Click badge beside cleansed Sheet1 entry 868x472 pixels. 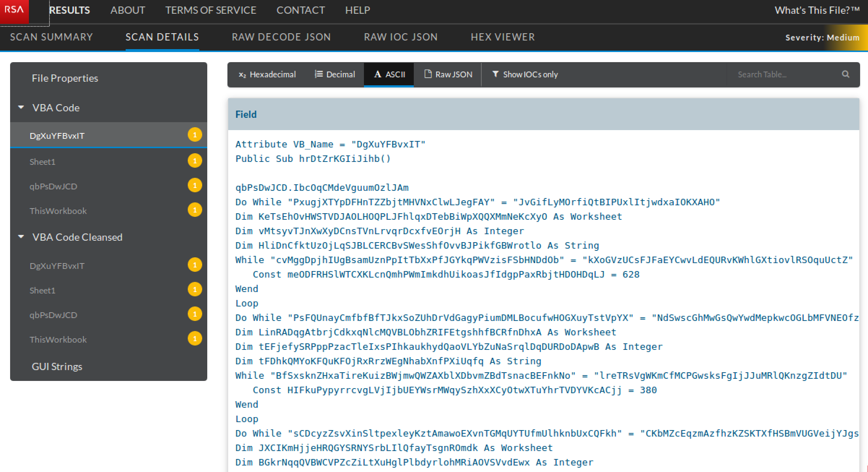point(195,289)
